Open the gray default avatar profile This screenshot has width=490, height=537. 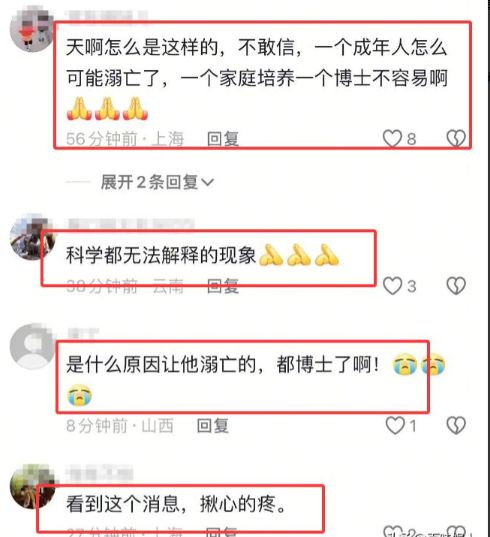tap(32, 346)
